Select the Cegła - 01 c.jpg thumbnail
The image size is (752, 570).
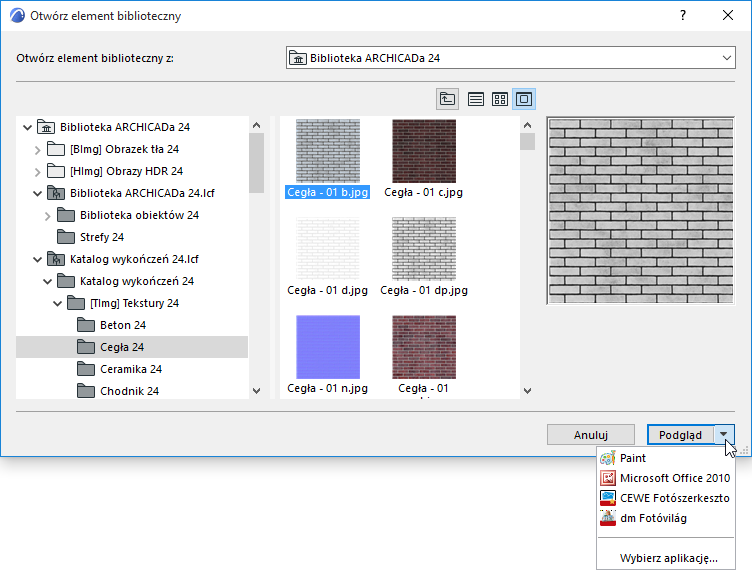point(424,151)
